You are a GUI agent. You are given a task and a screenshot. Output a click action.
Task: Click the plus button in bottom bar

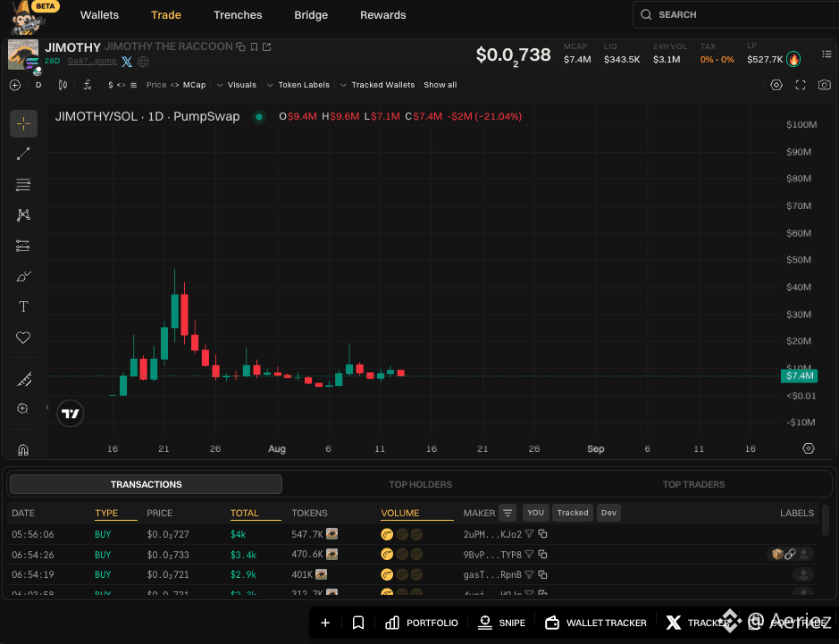[x=325, y=623]
